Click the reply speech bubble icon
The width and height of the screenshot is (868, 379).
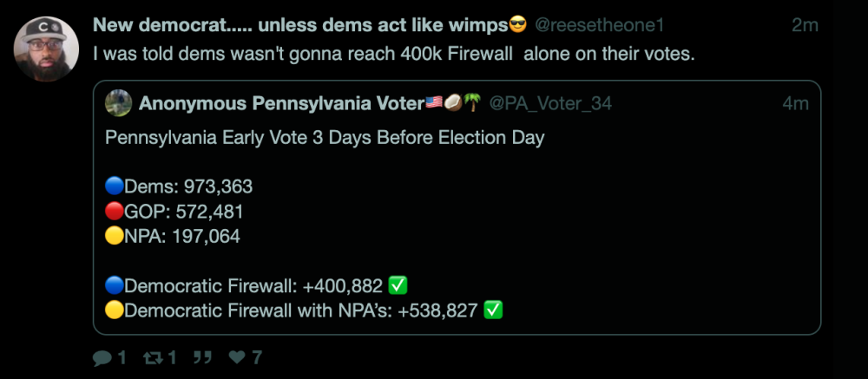pos(102,357)
